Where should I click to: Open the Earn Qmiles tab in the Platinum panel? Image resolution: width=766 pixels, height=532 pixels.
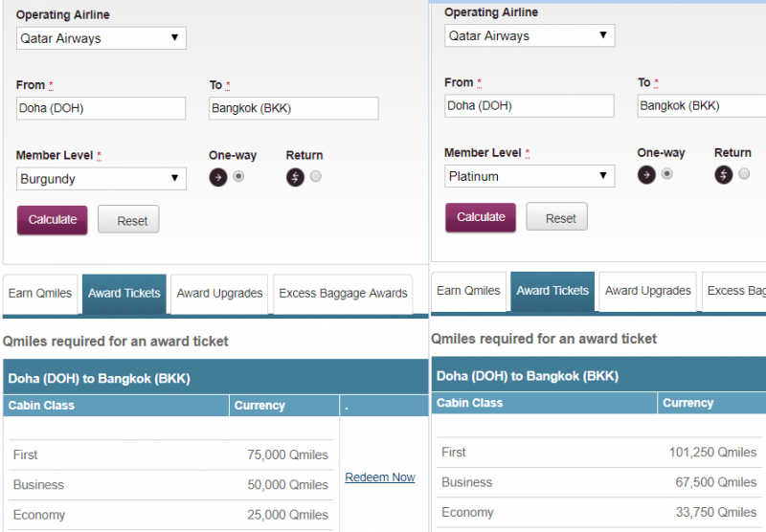pyautogui.click(x=468, y=291)
